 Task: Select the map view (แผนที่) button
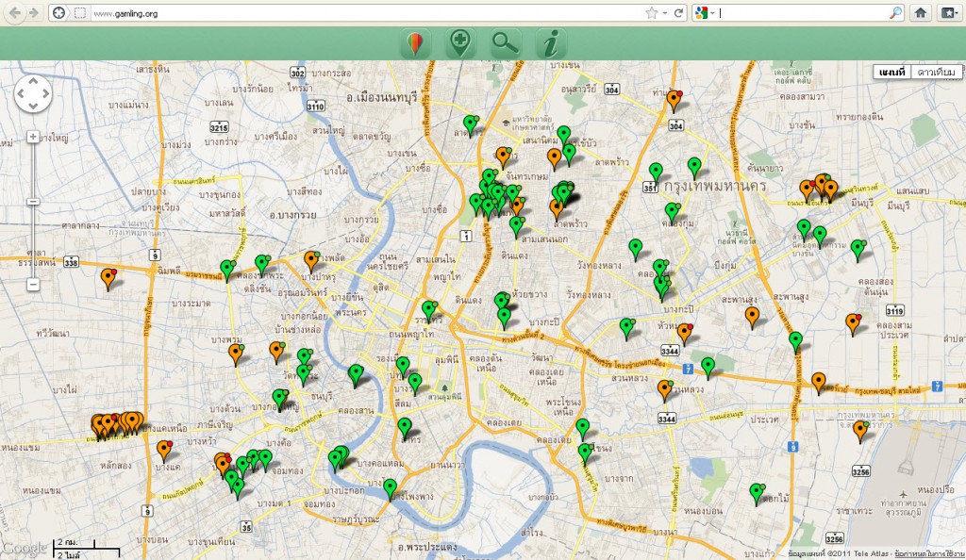pyautogui.click(x=891, y=73)
